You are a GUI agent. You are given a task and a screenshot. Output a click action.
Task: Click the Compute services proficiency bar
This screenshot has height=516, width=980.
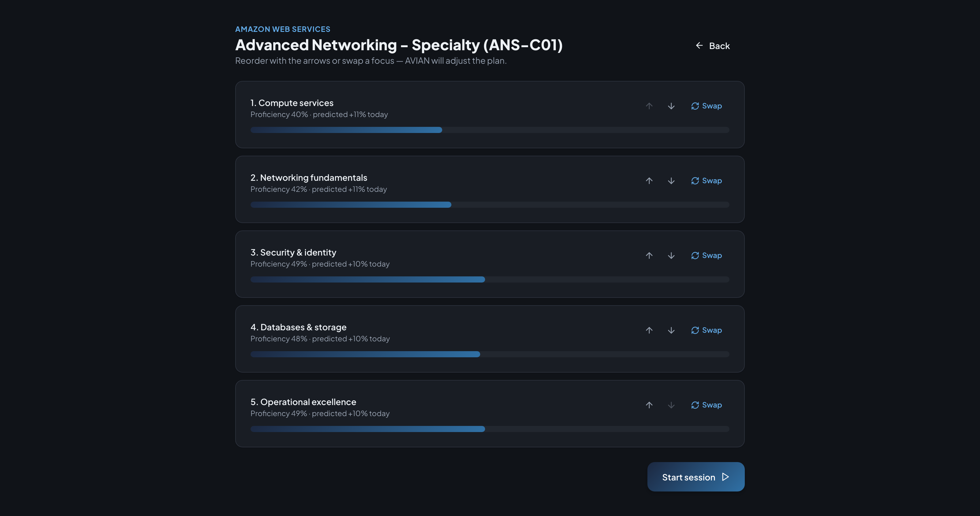point(490,130)
